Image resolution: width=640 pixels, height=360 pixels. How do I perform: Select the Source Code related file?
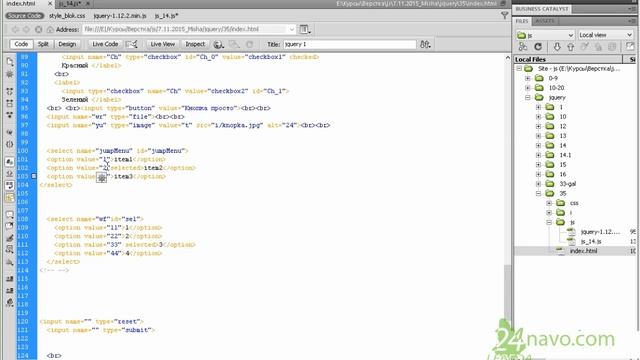pyautogui.click(x=24, y=16)
